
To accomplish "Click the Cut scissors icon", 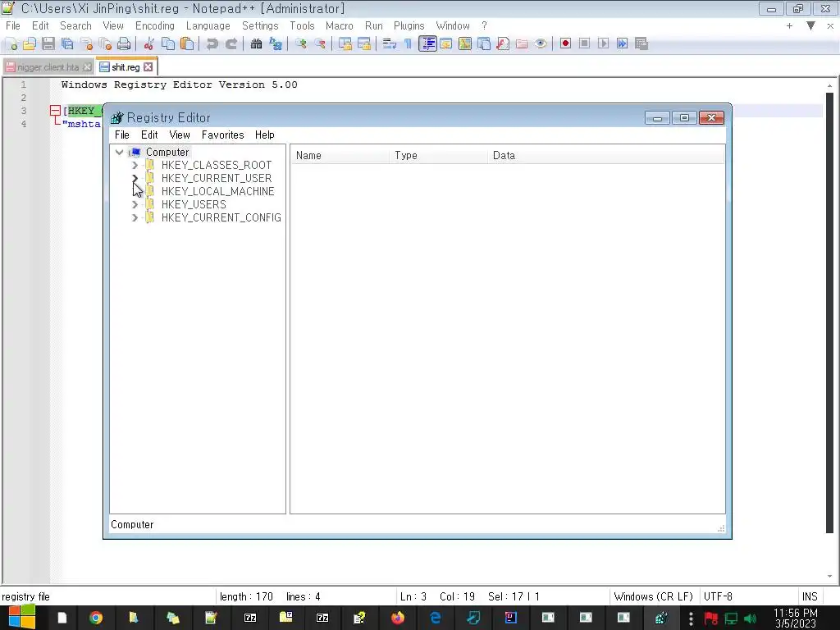I will click(149, 44).
